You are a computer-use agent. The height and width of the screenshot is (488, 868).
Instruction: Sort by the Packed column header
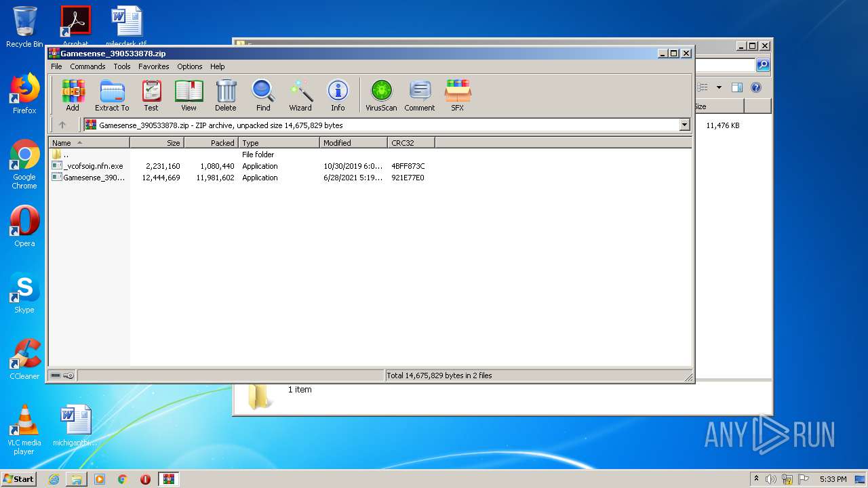[x=212, y=143]
